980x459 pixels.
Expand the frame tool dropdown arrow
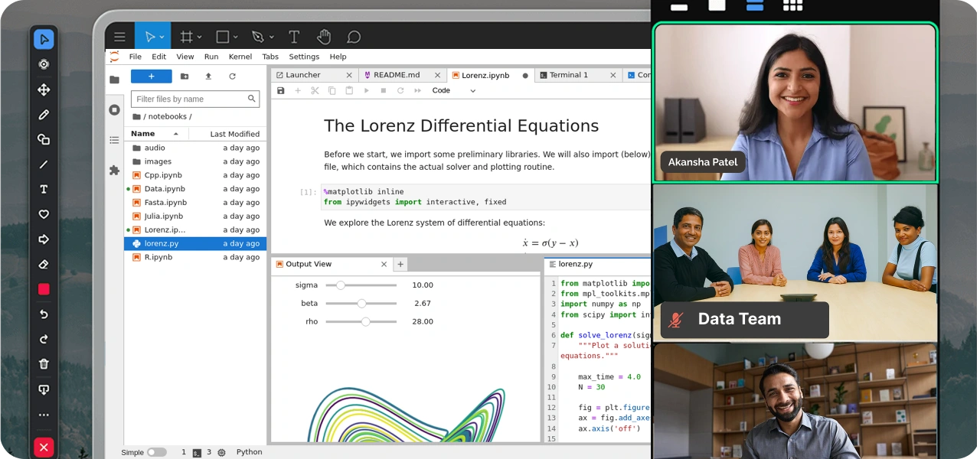(x=199, y=37)
